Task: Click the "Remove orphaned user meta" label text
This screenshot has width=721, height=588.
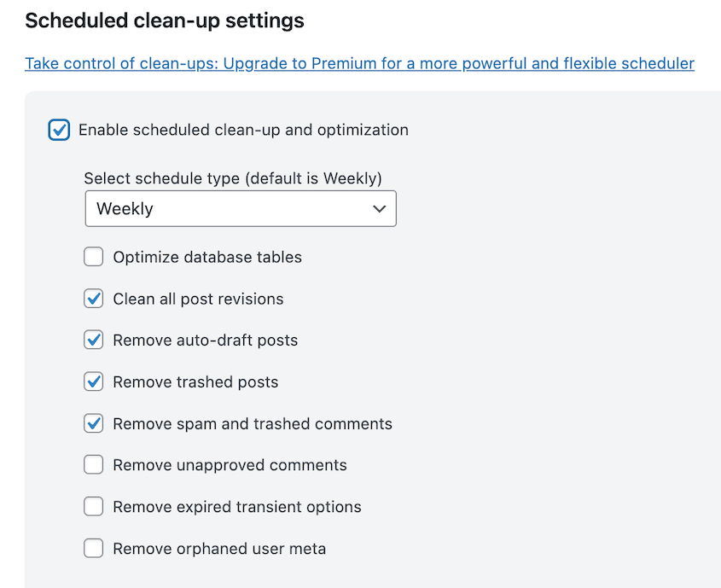Action: [x=218, y=548]
